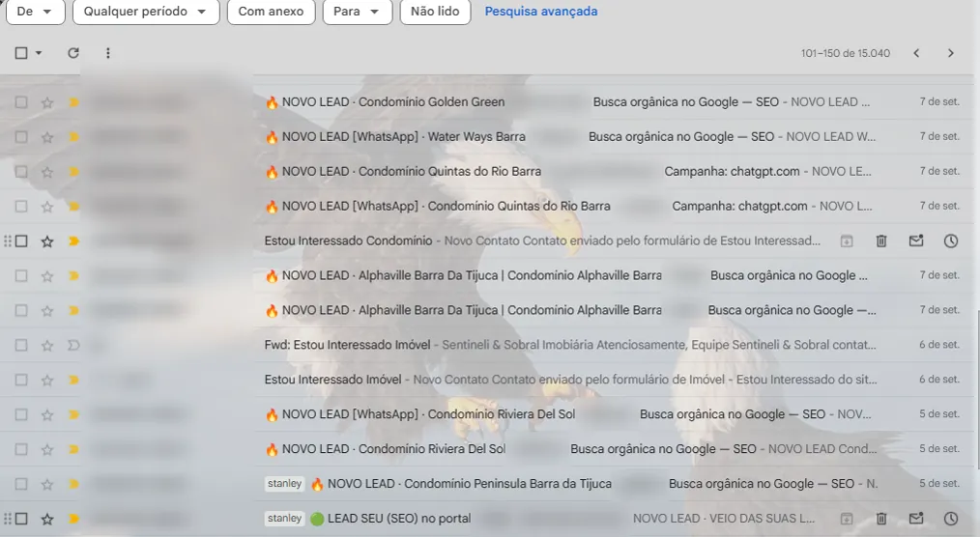Select the Fwd: Estou Interessado Imóvel checkbox
Image resolution: width=980 pixels, height=537 pixels.
pyautogui.click(x=21, y=346)
